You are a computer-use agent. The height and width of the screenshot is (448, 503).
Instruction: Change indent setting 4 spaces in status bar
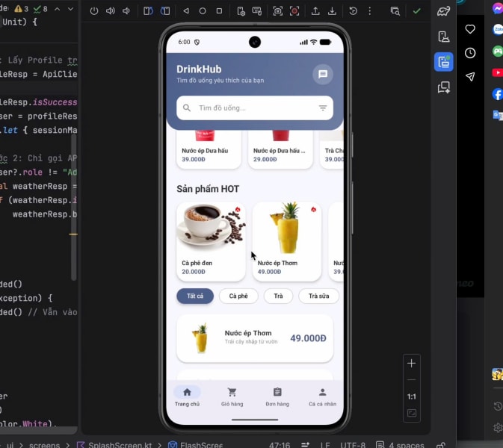pyautogui.click(x=406, y=445)
